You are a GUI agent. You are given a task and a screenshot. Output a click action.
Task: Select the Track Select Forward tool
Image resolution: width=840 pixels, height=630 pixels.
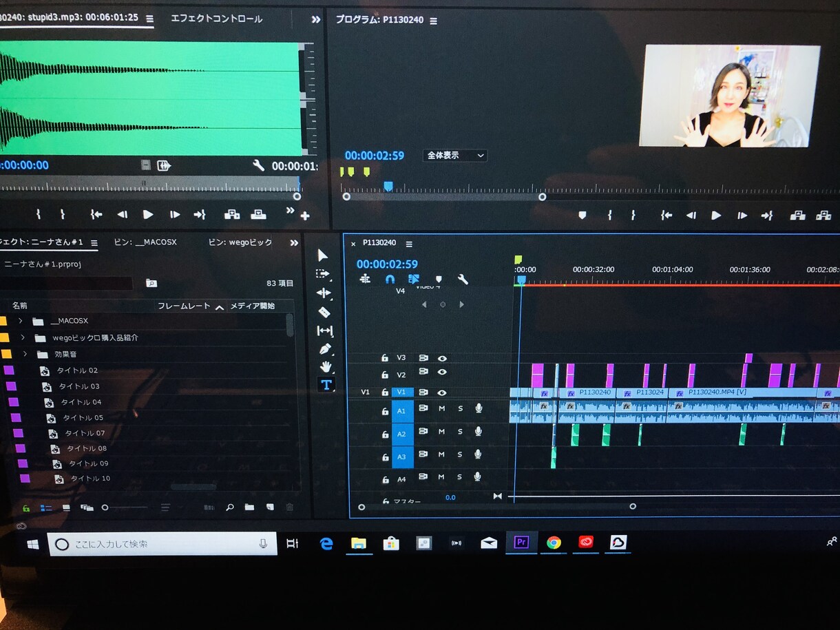(323, 274)
